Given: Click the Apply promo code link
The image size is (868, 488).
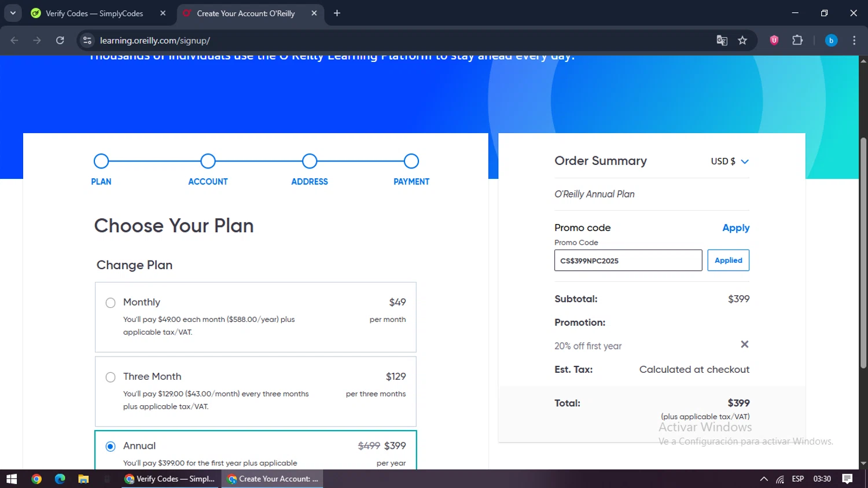Looking at the screenshot, I should [x=735, y=228].
